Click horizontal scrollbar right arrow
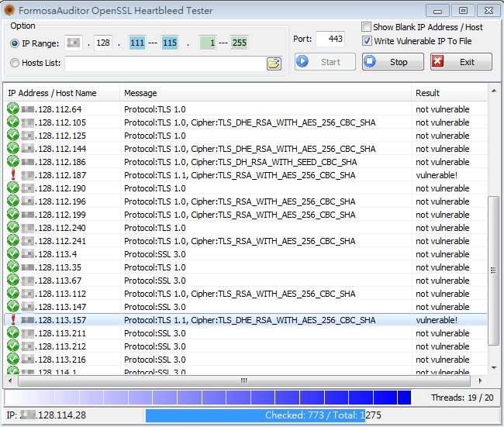Image resolution: width=504 pixels, height=427 pixels. [x=480, y=381]
